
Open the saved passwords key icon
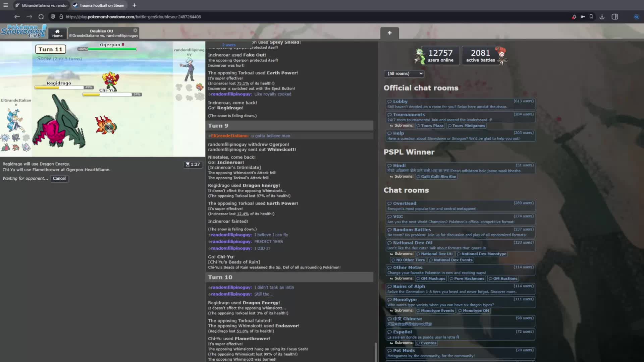583,17
